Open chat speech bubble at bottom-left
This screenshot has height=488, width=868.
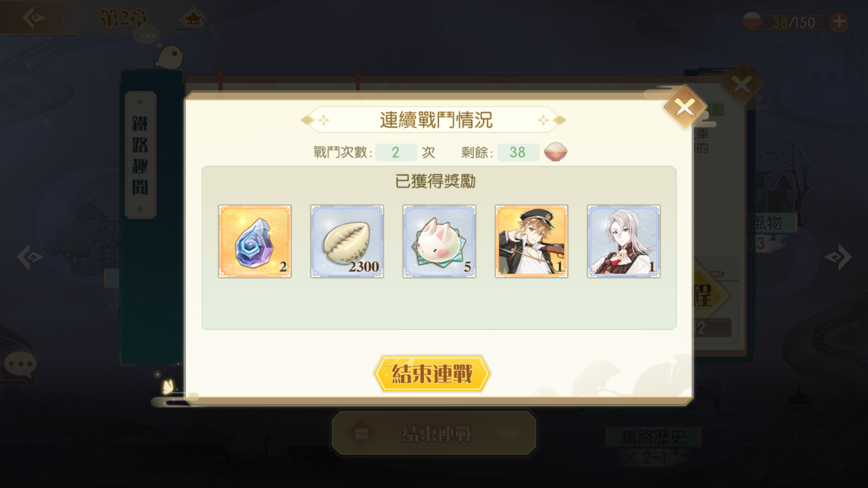[x=20, y=364]
